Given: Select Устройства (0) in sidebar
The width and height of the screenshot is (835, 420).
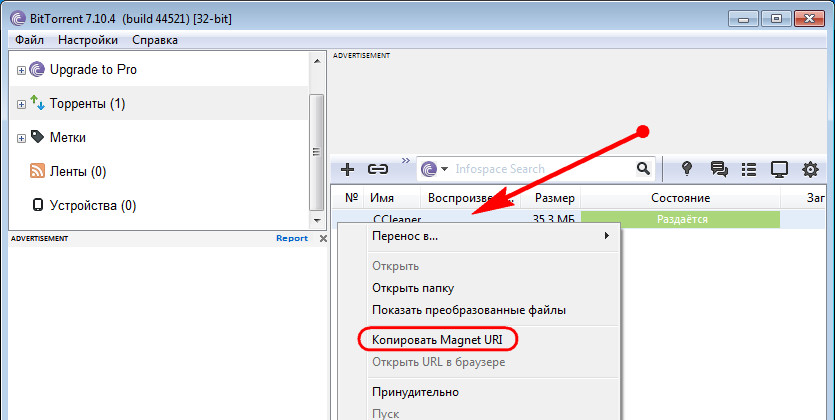Looking at the screenshot, I should click(93, 205).
